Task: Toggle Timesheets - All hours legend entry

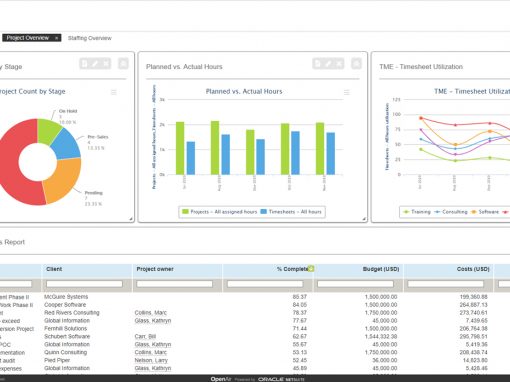Action: (x=291, y=212)
